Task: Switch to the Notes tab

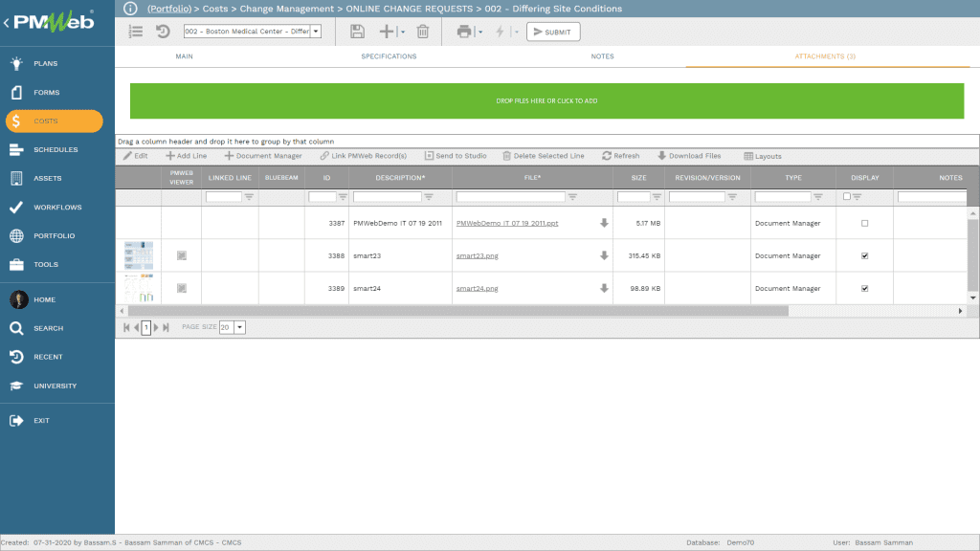Action: [x=602, y=56]
